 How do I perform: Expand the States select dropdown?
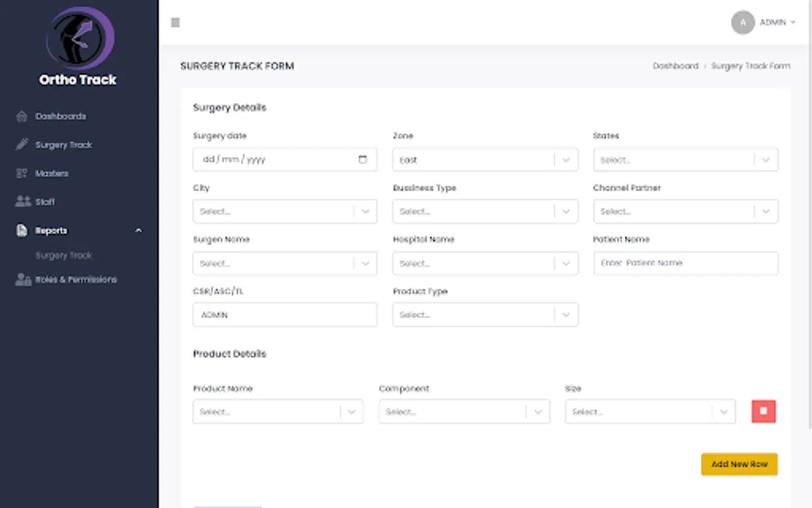(x=685, y=160)
